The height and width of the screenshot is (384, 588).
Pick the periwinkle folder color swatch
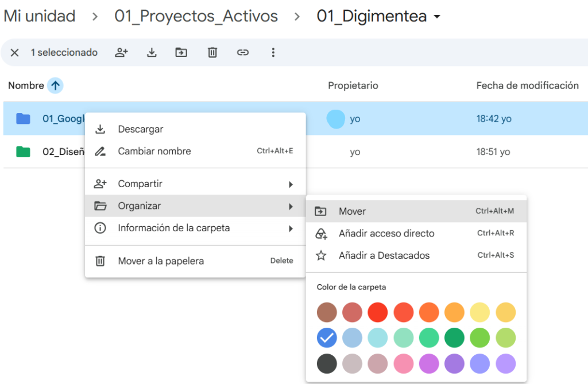click(480, 364)
